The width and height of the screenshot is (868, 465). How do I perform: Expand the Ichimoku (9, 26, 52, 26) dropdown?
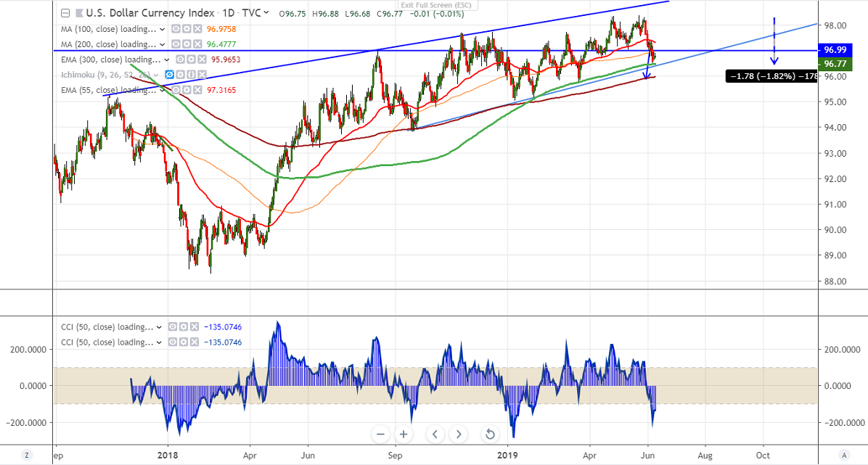pyautogui.click(x=157, y=75)
